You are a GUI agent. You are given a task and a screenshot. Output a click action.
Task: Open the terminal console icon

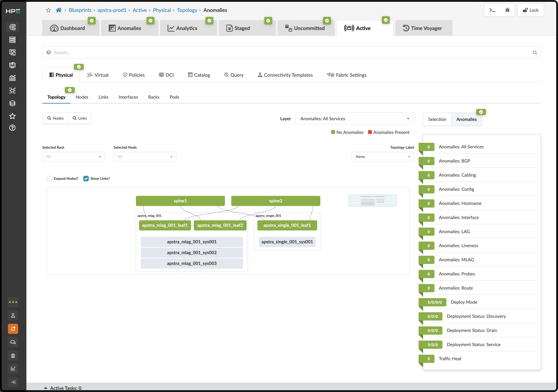pyautogui.click(x=492, y=10)
